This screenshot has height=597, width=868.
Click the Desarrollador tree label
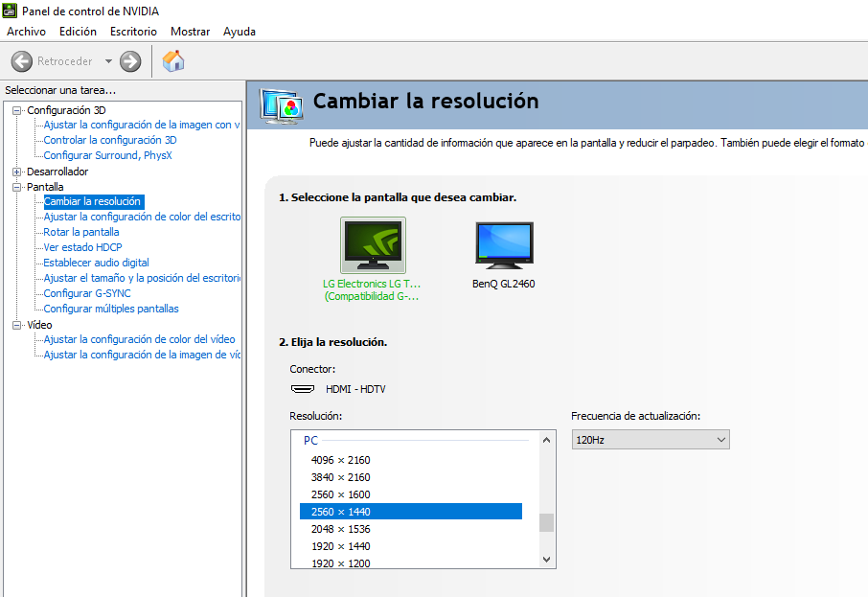[x=57, y=172]
